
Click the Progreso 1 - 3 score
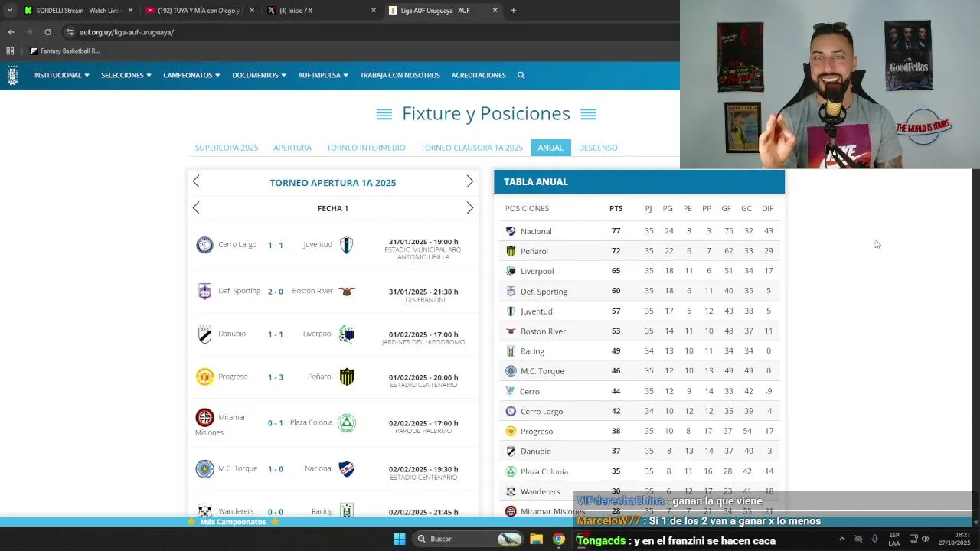[276, 377]
